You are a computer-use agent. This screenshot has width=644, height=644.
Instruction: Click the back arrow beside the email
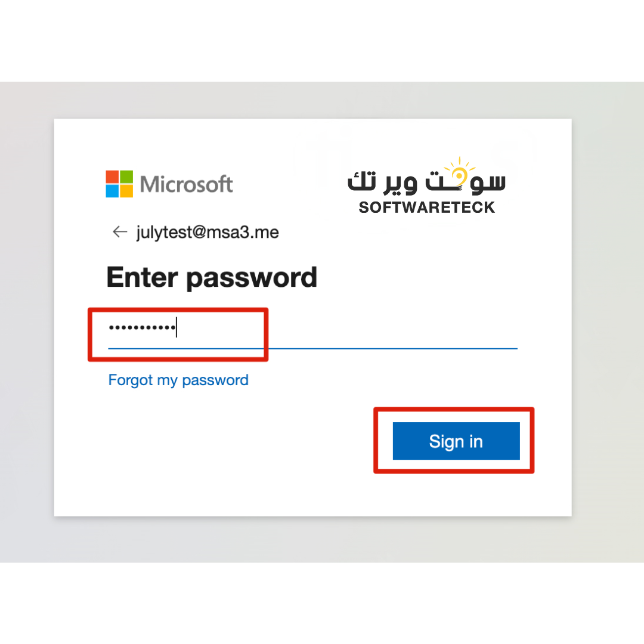click(120, 232)
